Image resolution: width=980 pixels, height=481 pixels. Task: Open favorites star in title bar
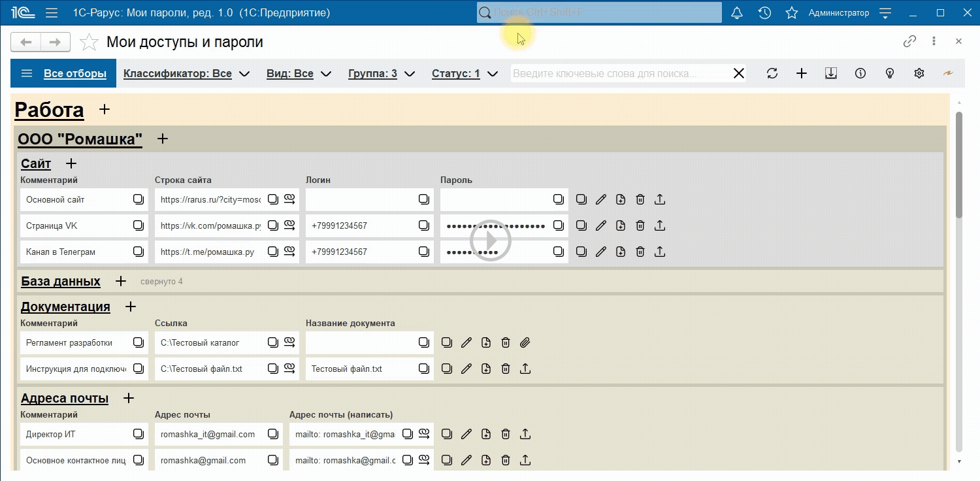click(x=792, y=12)
